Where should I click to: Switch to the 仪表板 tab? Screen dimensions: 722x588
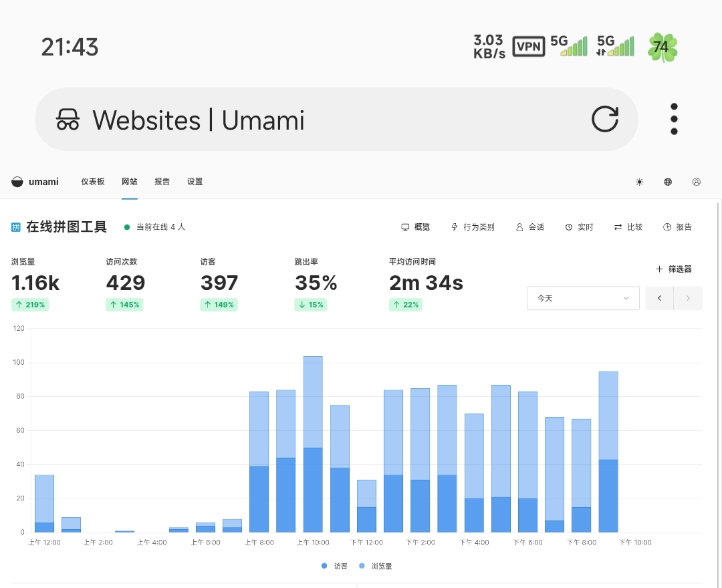coord(93,182)
